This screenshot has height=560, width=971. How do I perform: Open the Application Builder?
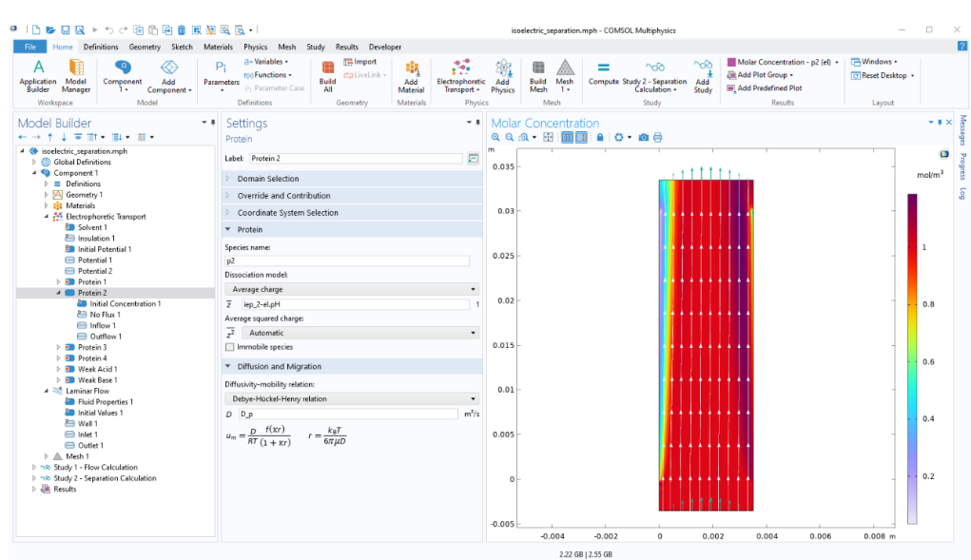pyautogui.click(x=38, y=75)
